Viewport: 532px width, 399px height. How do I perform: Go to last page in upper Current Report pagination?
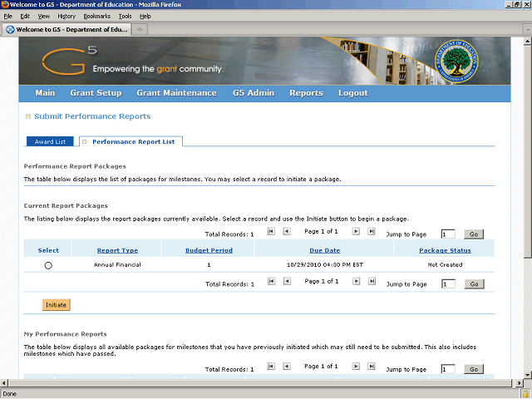click(x=372, y=231)
